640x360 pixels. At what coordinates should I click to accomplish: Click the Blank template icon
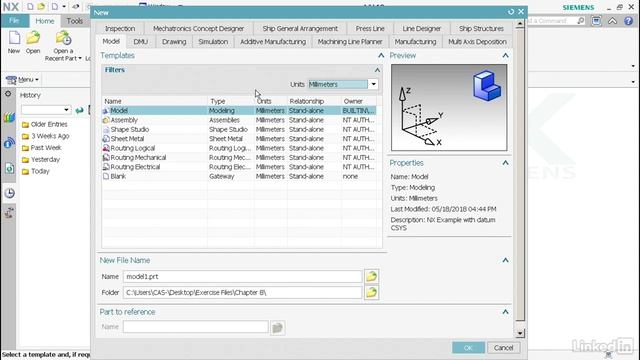(x=106, y=176)
